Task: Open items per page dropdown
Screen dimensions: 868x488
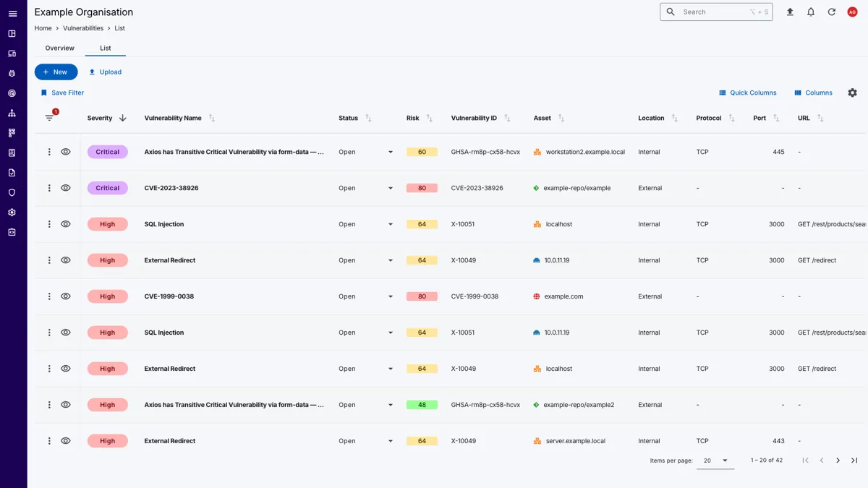Action: pos(715,461)
